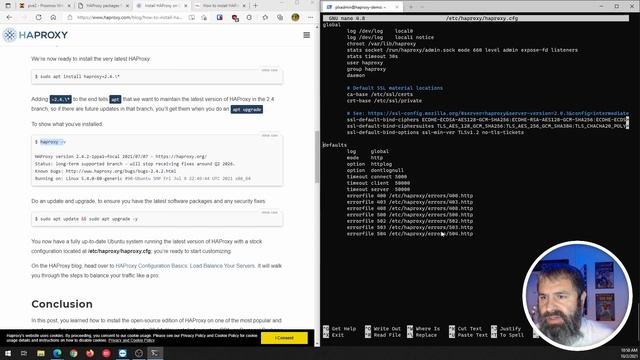The image size is (640, 360).
Task: Go to browser home page icon
Action: pyautogui.click(x=53, y=18)
